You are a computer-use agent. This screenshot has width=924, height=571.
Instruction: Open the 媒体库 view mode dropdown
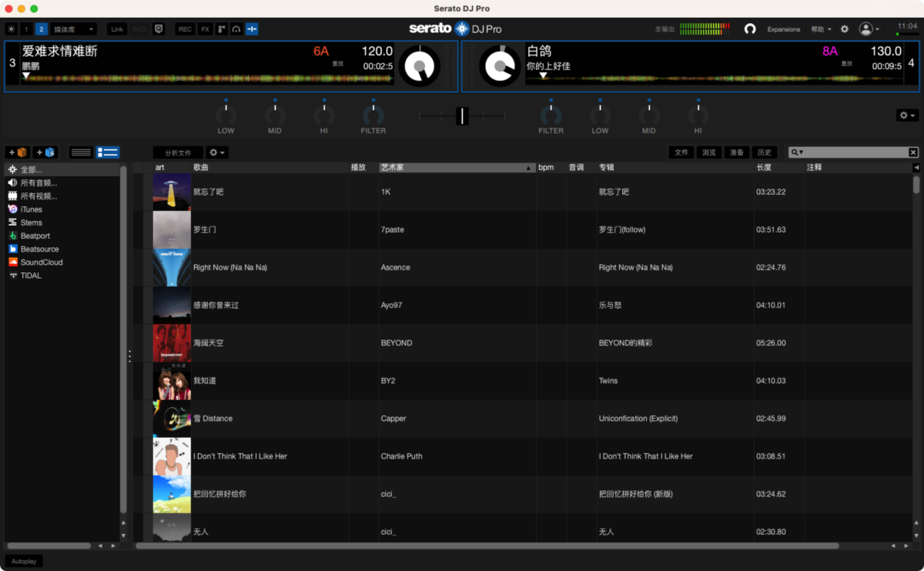(74, 29)
